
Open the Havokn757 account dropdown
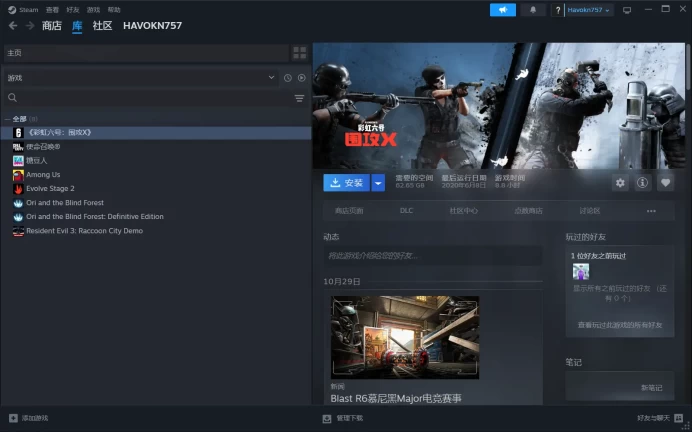coord(588,10)
